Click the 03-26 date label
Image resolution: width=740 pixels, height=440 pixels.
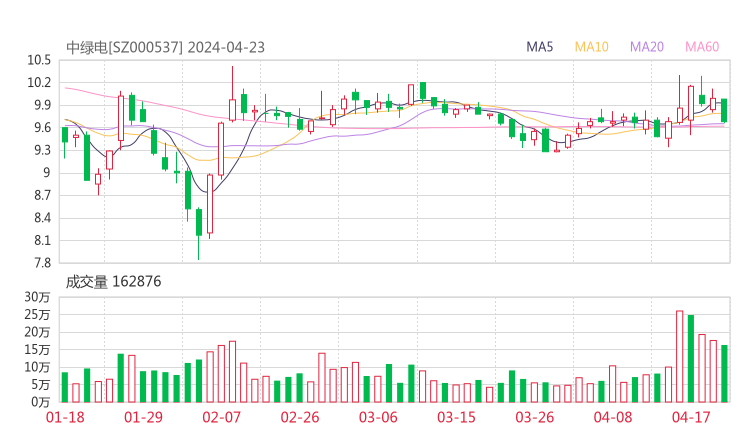[534, 417]
